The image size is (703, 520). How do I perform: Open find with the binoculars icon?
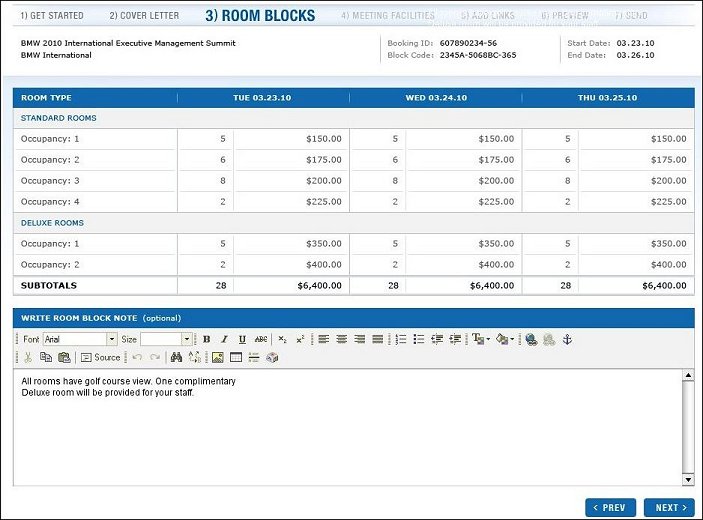[x=176, y=357]
